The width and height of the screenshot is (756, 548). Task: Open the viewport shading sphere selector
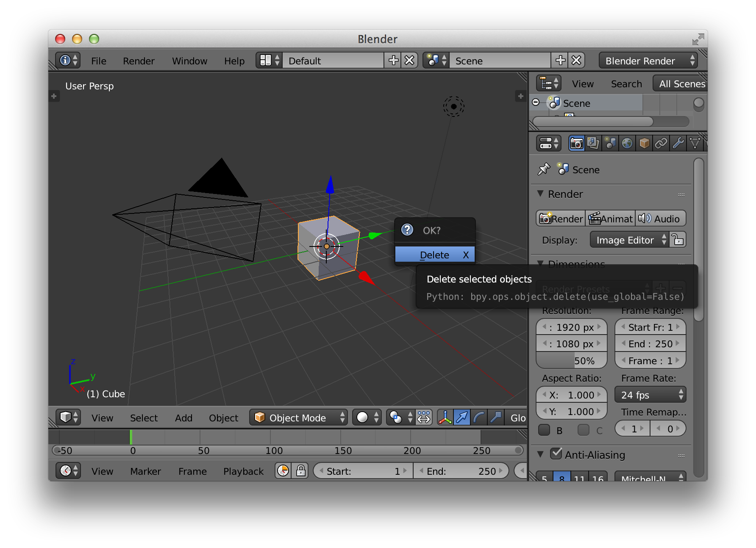[367, 418]
